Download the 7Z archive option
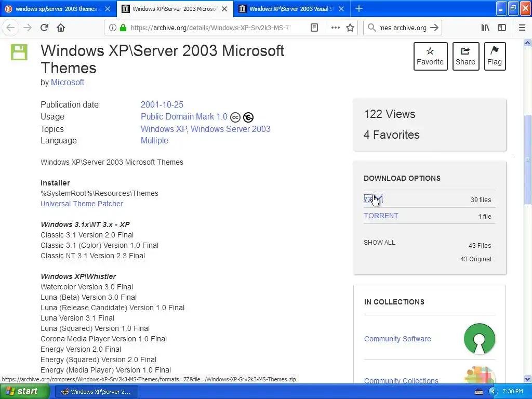Screen dimensions: 532x399 (373, 199)
